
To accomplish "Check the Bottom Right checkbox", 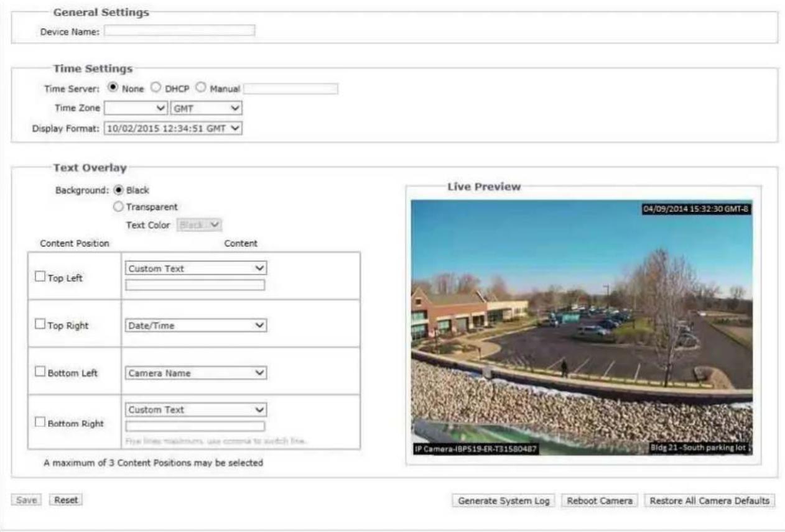I will pos(39,422).
